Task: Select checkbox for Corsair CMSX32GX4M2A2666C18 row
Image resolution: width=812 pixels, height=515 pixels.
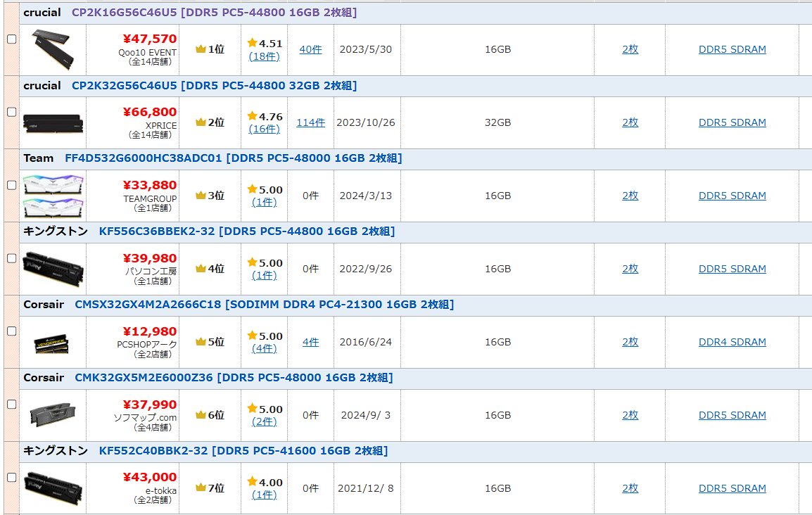Action: 11,331
